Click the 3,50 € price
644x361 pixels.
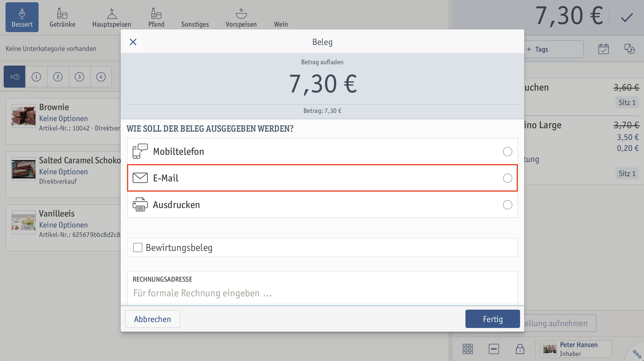pyautogui.click(x=627, y=137)
